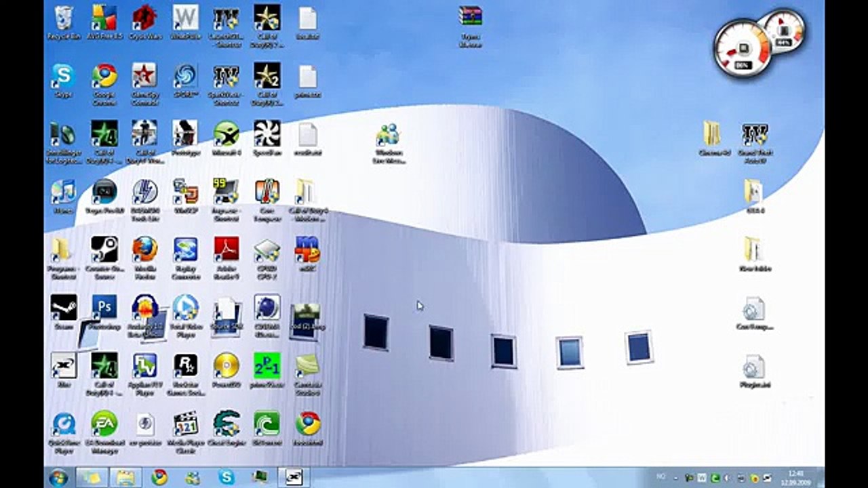Launch Core Temp thermometer shortcut
Image resolution: width=868 pixels, height=488 pixels.
click(267, 201)
